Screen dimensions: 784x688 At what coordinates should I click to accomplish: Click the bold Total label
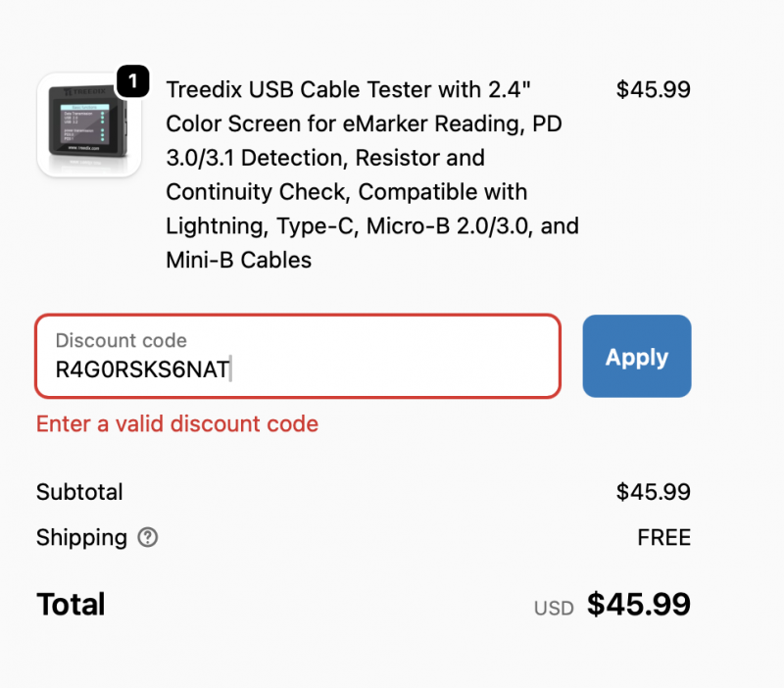click(x=71, y=604)
